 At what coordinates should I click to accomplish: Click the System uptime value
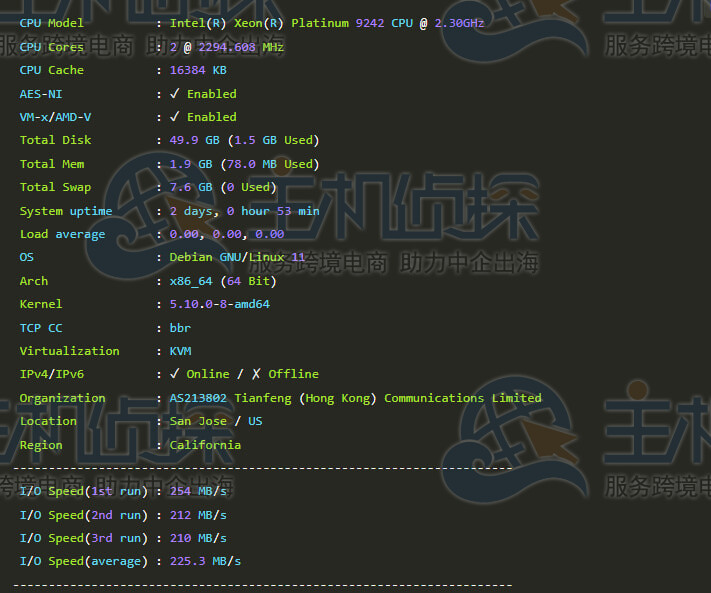pyautogui.click(x=244, y=211)
